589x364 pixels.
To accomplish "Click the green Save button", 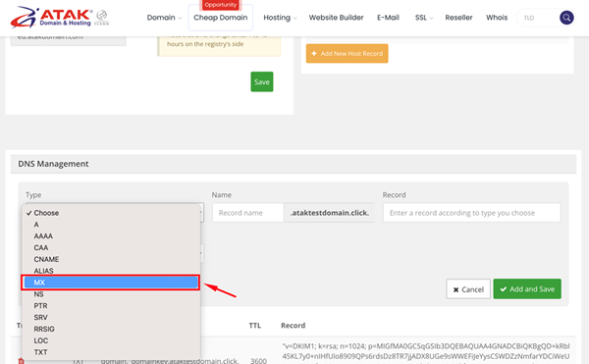I will click(x=262, y=81).
